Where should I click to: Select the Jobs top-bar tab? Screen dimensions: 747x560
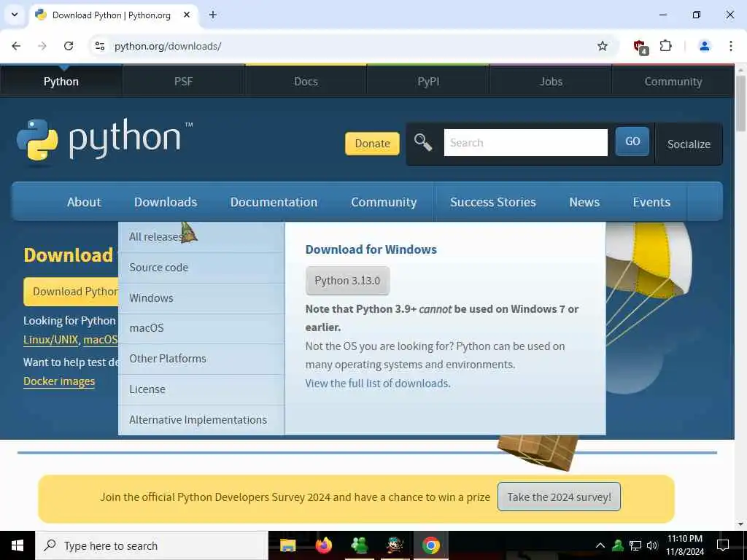[551, 81]
